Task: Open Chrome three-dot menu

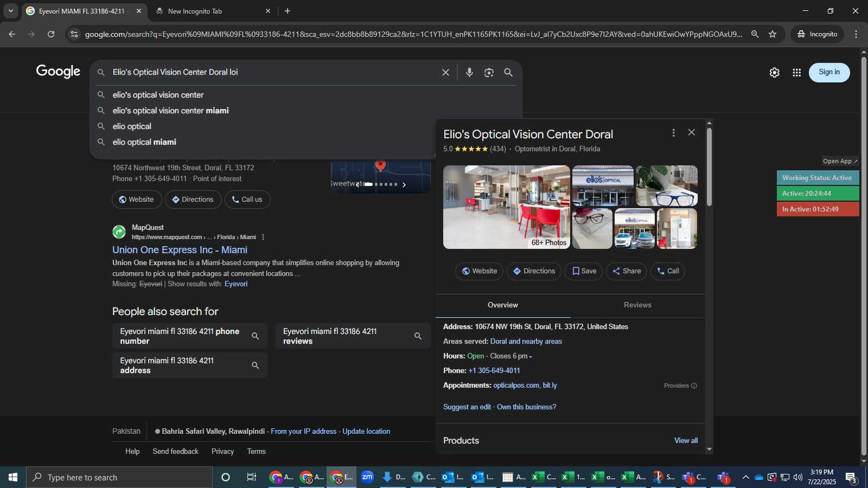Action: (x=856, y=34)
